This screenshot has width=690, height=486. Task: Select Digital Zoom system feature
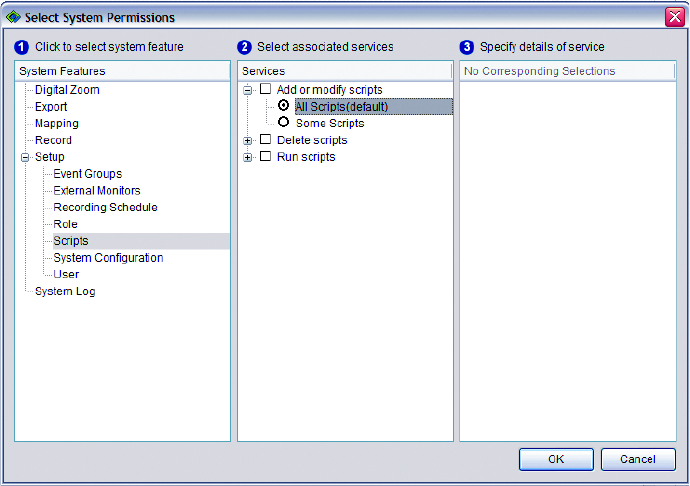pyautogui.click(x=67, y=90)
